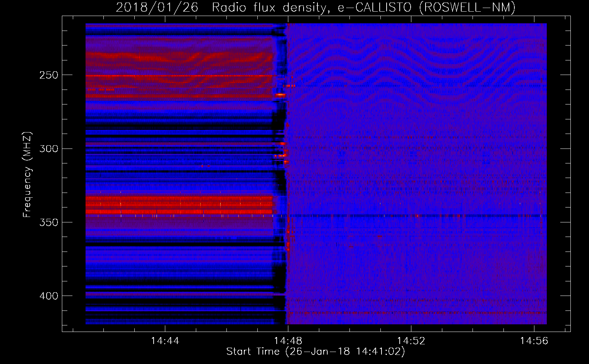The width and height of the screenshot is (589, 364).
Task: Click the plot title "2018/01/26 Radio flux density, e-CALLISTO (ROSWELL-NM)"
Action: (x=316, y=8)
